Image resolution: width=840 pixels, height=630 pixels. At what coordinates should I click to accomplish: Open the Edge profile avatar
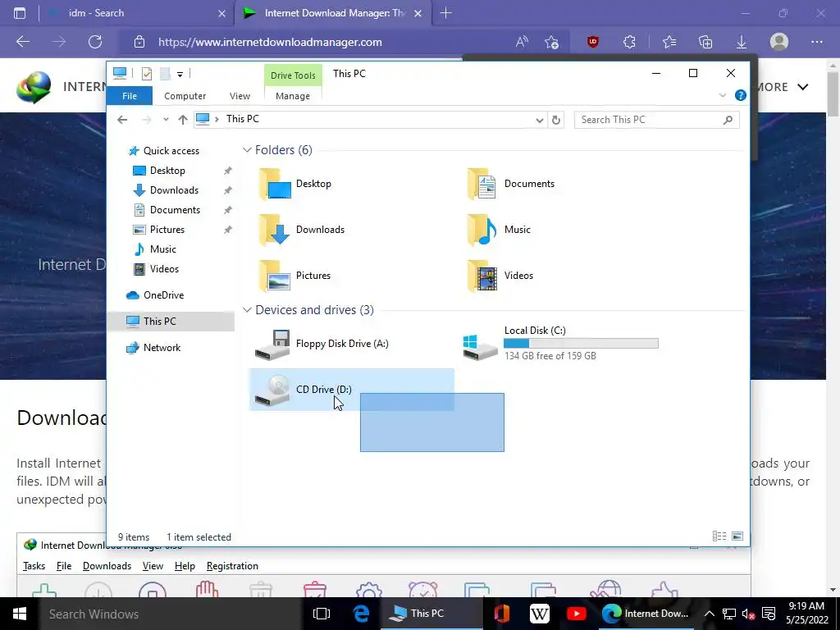[x=779, y=42]
